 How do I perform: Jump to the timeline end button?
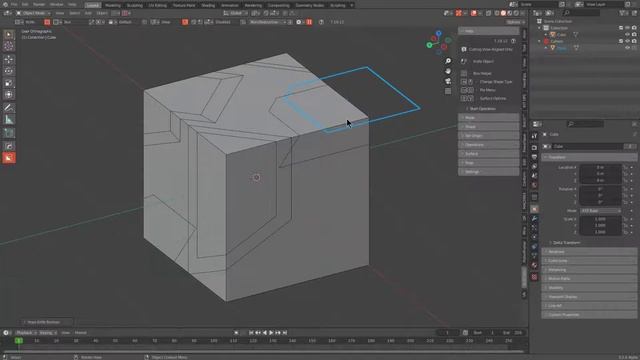click(x=285, y=333)
